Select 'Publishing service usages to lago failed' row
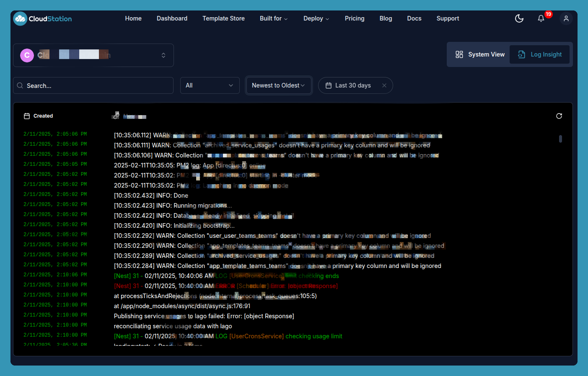 [204, 316]
